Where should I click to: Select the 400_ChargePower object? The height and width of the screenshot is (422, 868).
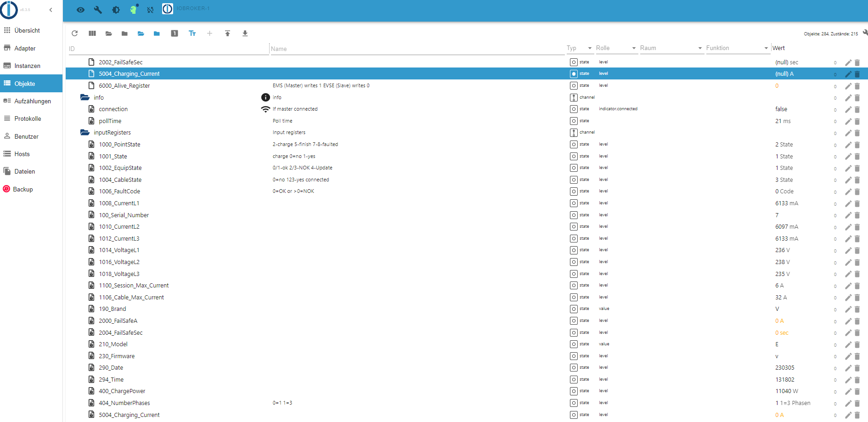coord(467,391)
